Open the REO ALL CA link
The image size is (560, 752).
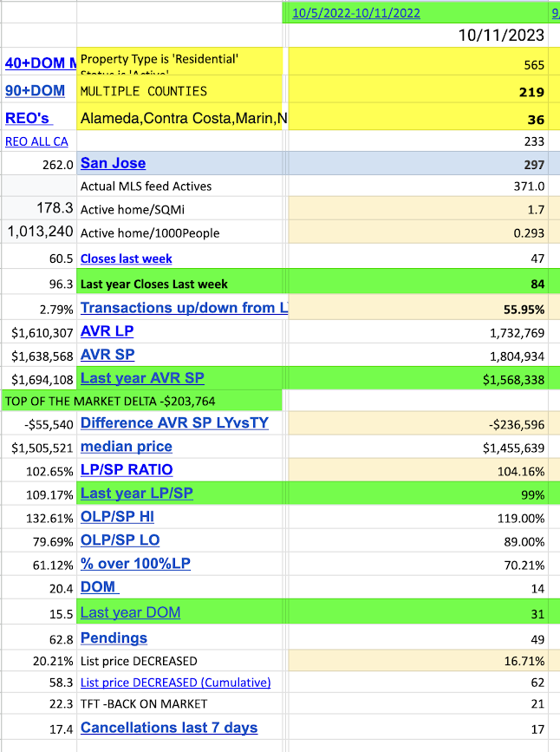pos(36,141)
